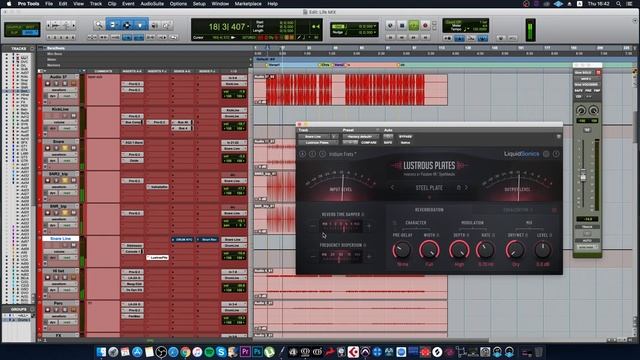Select previous plate model arrow

pos(393,188)
